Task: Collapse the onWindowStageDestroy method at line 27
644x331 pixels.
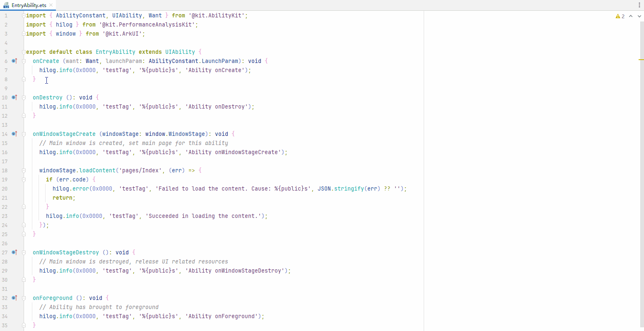Action: pyautogui.click(x=24, y=252)
